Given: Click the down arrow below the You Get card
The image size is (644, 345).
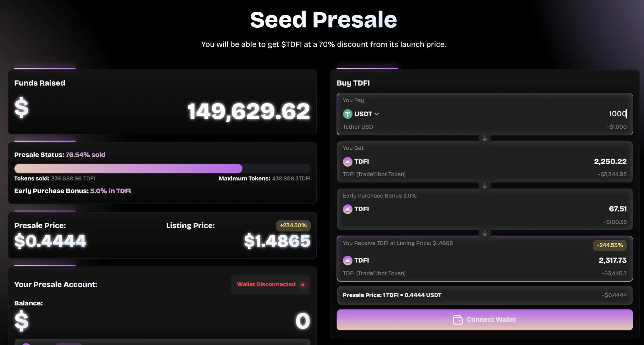Looking at the screenshot, I should (485, 186).
